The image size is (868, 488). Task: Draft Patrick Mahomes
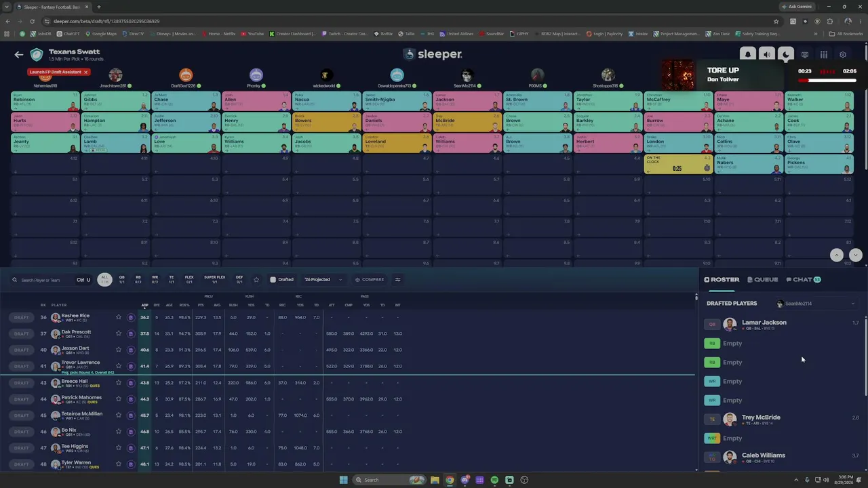coord(22,399)
